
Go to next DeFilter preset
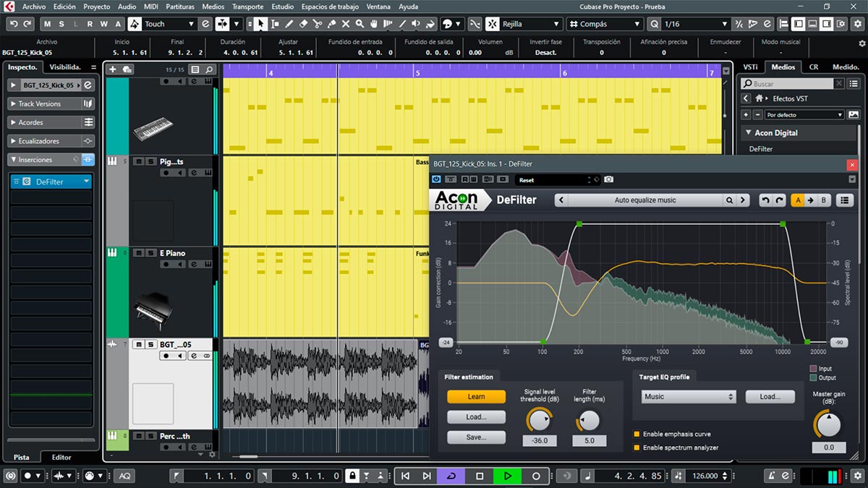click(743, 200)
